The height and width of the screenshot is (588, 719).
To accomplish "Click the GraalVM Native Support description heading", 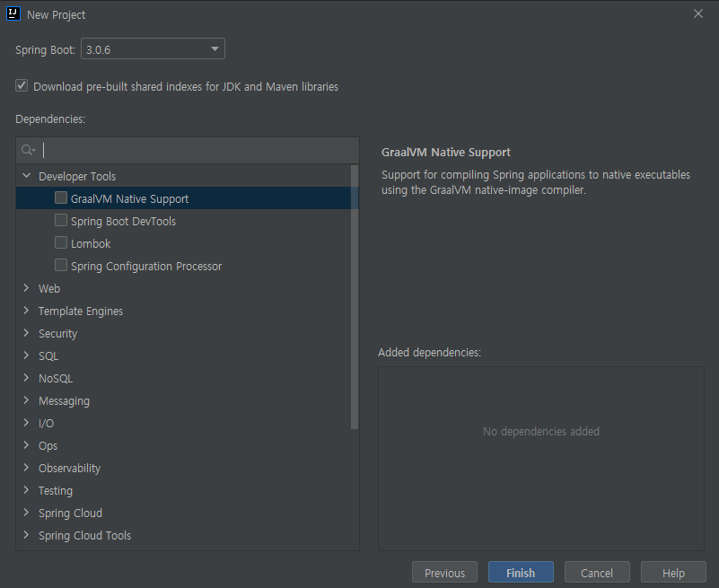I will (446, 153).
